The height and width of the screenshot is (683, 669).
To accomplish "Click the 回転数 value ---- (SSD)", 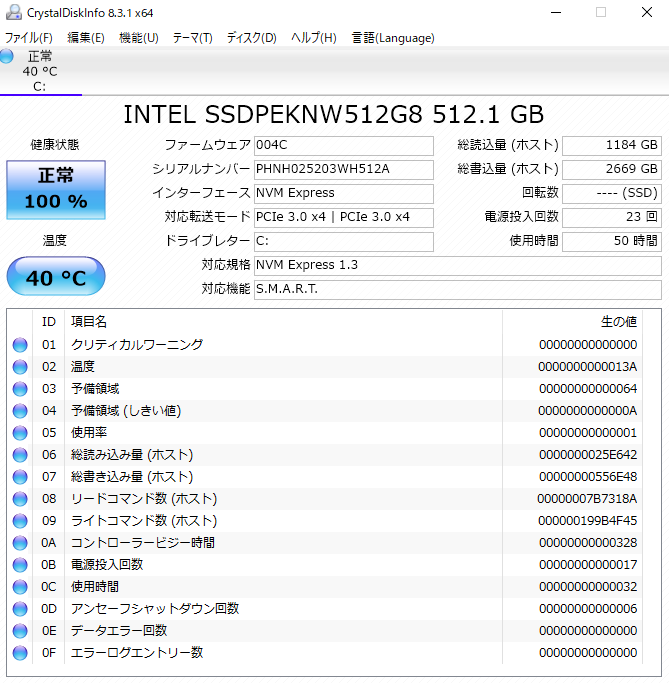I will (x=612, y=193).
